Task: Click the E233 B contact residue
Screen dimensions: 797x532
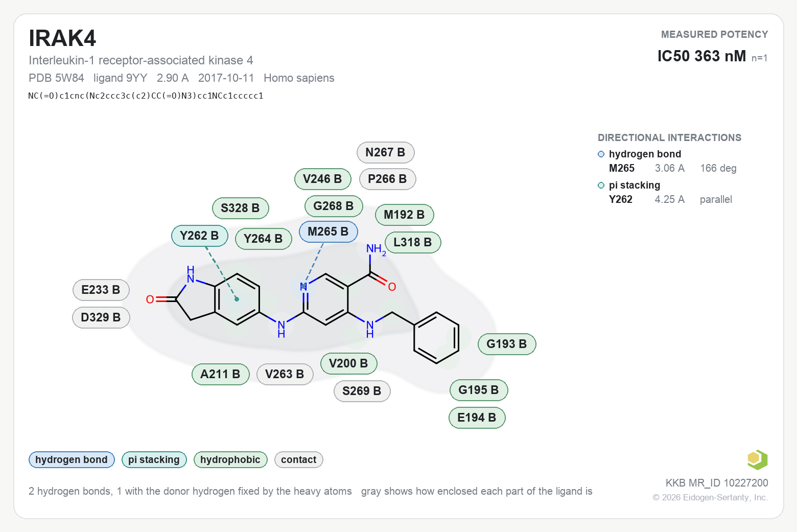Action: (x=101, y=290)
